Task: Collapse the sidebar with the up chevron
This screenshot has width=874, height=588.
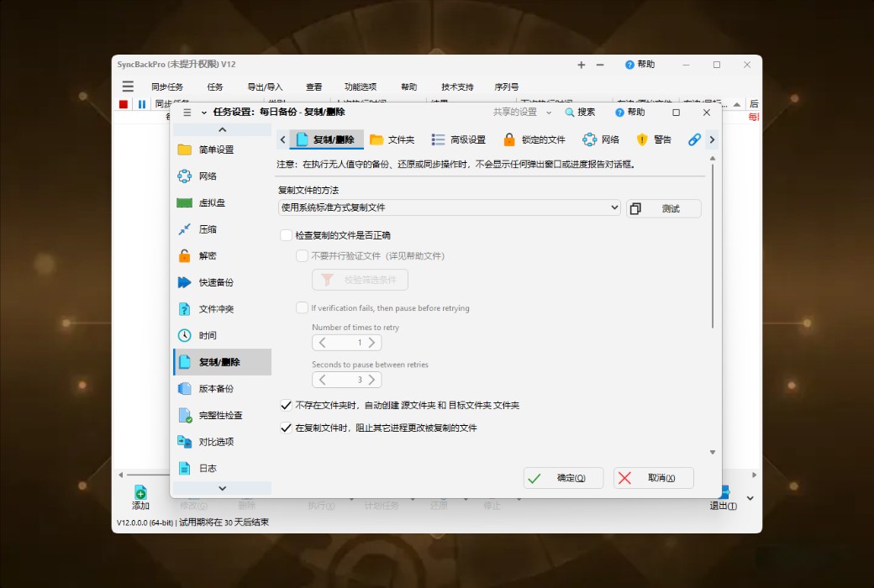Action: tap(222, 129)
